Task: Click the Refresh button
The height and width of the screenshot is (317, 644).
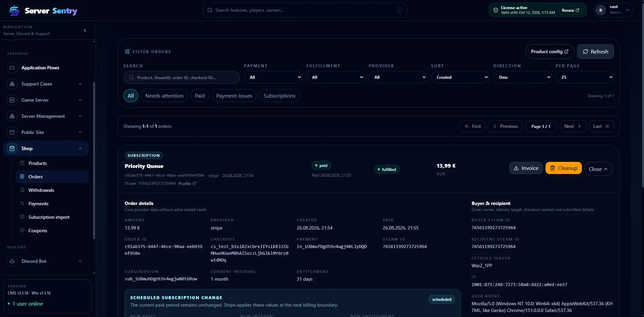Action: point(596,51)
